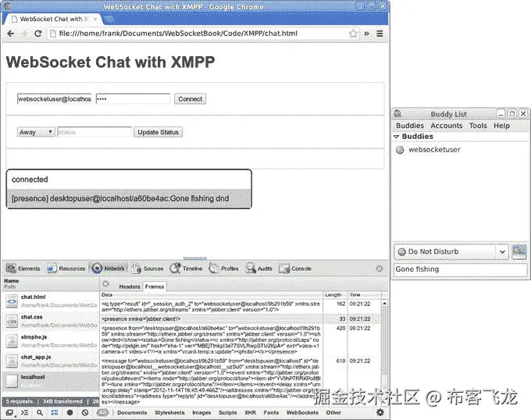Reload the page with the refresh icon
531x420 pixels.
click(38, 34)
